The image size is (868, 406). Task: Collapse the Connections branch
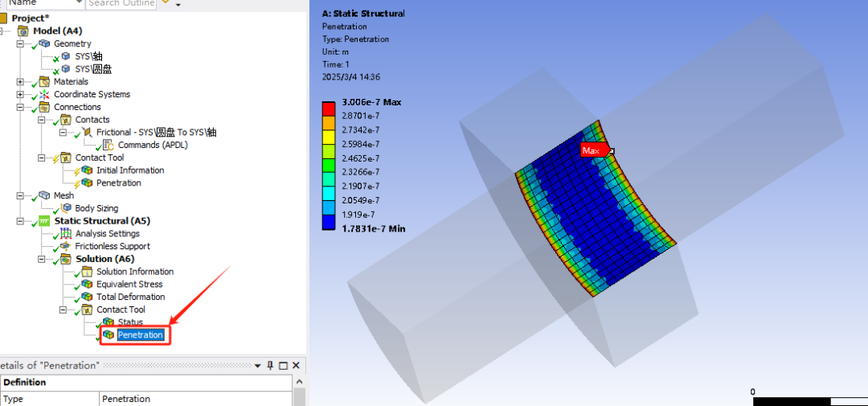tap(20, 107)
